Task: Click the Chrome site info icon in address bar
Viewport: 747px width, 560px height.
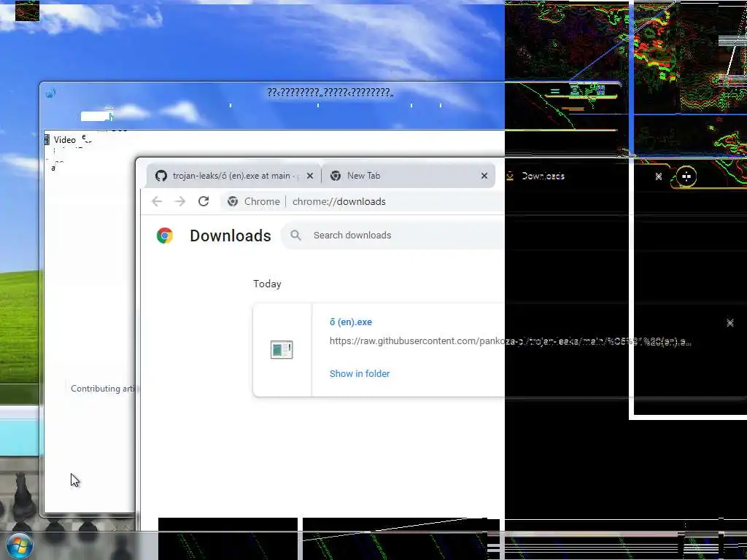Action: pos(233,201)
